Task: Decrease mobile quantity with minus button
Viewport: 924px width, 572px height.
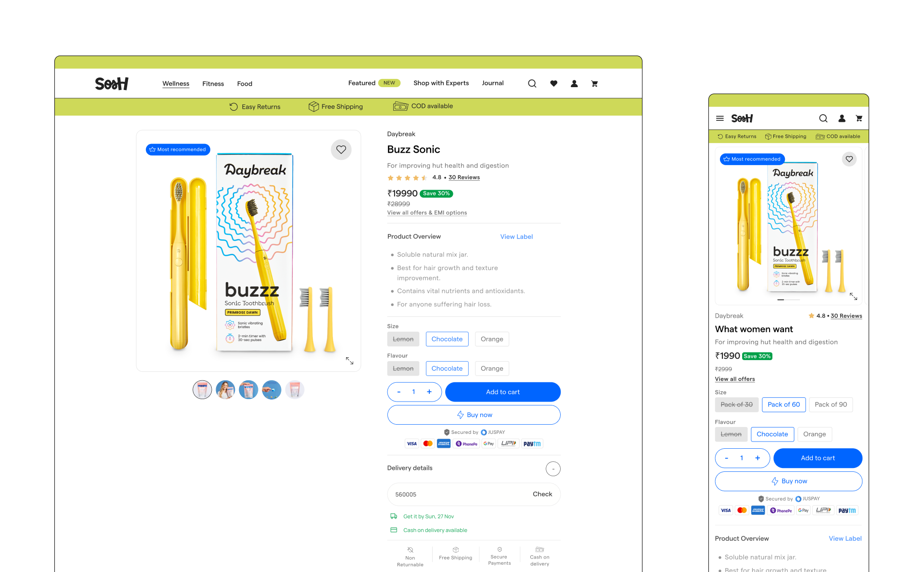Action: pyautogui.click(x=727, y=458)
